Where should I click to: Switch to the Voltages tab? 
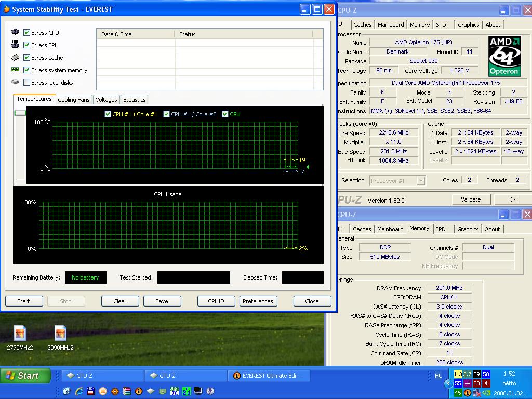[x=106, y=100]
